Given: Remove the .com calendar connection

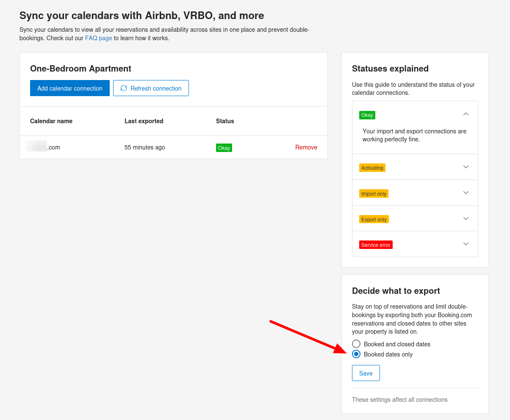Looking at the screenshot, I should (306, 147).
